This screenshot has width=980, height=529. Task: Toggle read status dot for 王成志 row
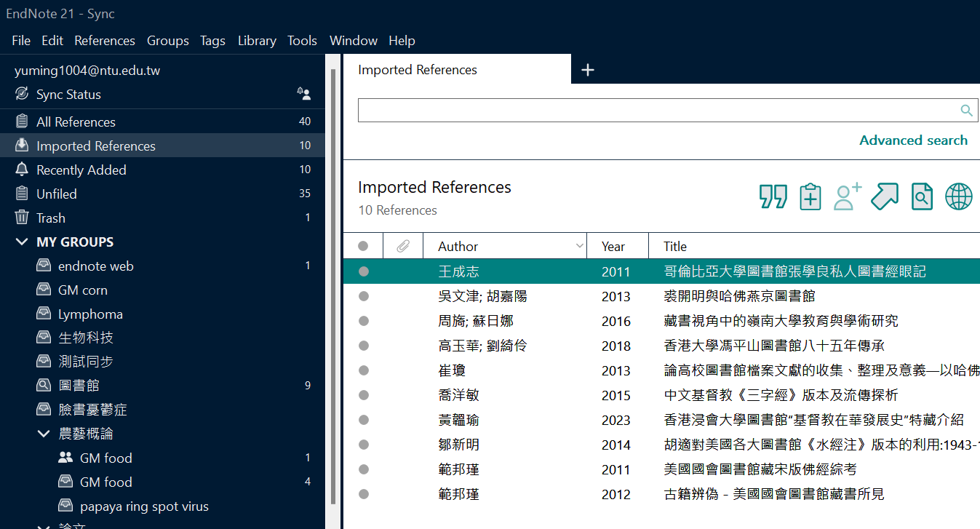pyautogui.click(x=364, y=271)
